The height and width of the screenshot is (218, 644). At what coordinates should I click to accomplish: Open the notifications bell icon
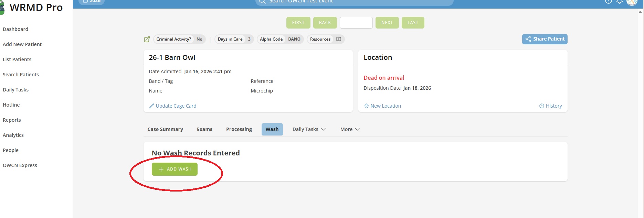[620, 1]
